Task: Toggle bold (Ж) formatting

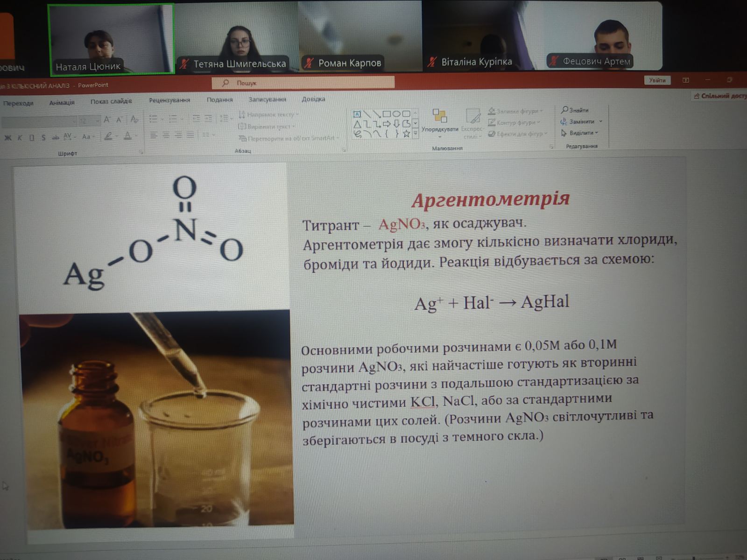Action: (8, 138)
